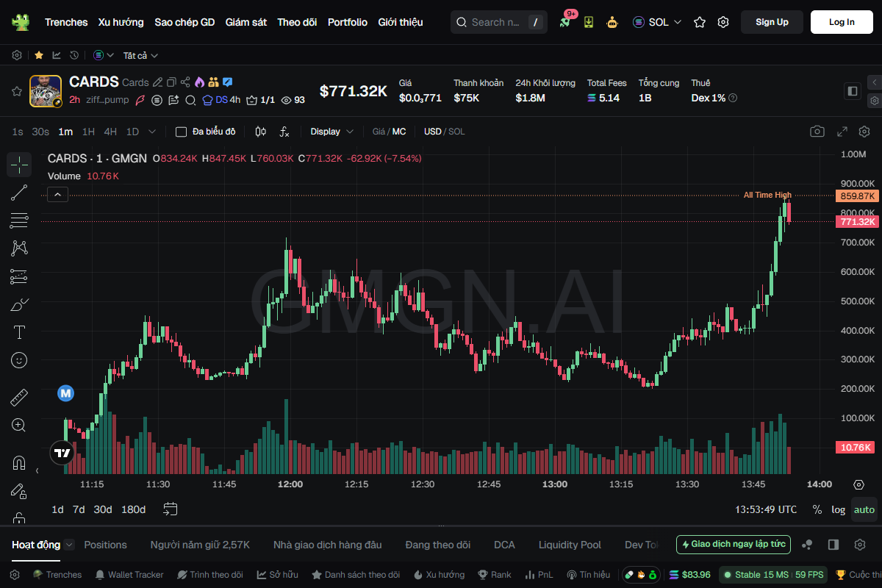The image size is (882, 588).
Task: Open the forecasting and position tools
Action: pos(19,276)
